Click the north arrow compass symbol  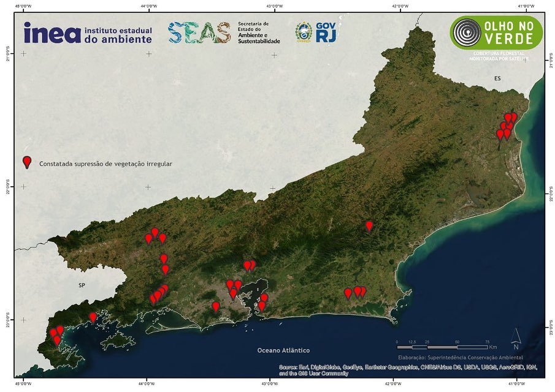tap(516, 335)
